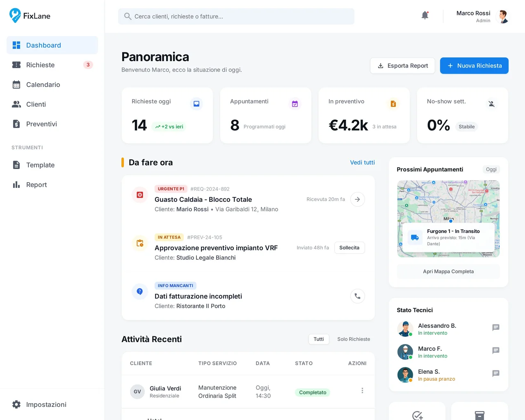525x420 pixels.
Task: Select the Tutti activity filter
Action: (319, 339)
